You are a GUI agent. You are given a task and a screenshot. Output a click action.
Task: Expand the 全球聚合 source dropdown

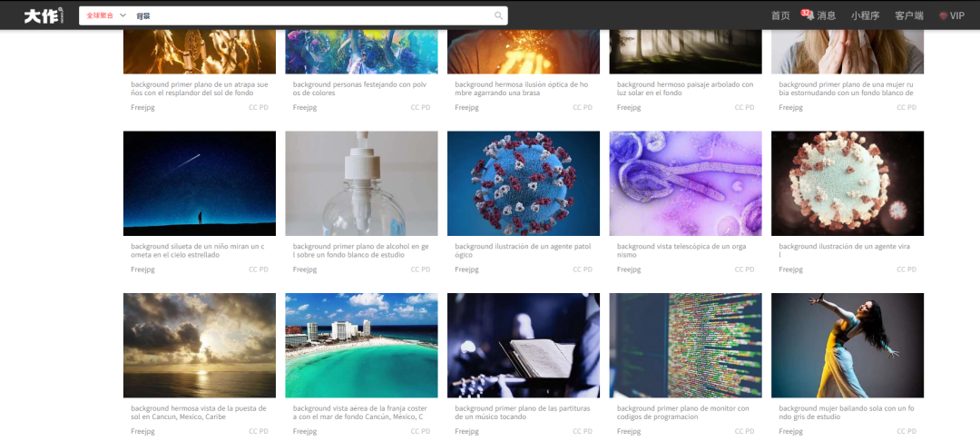click(x=106, y=15)
